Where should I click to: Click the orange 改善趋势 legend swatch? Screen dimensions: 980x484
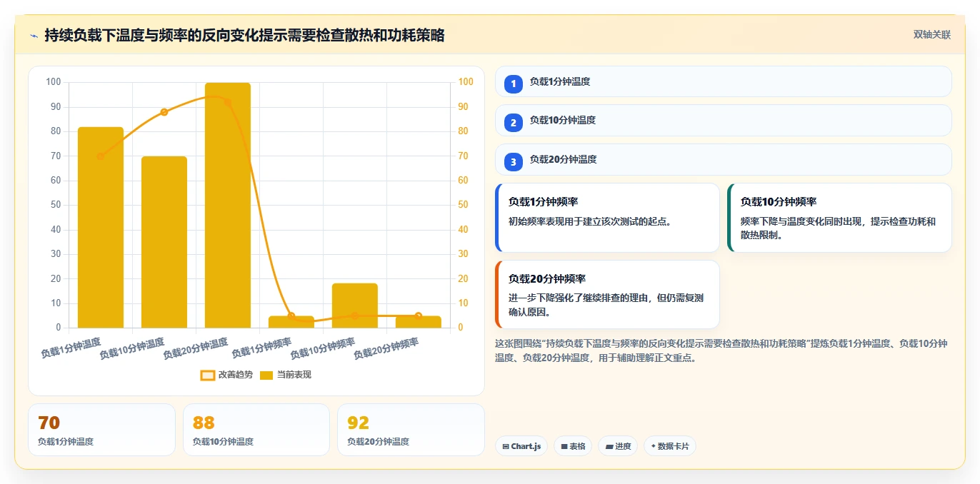tap(208, 375)
